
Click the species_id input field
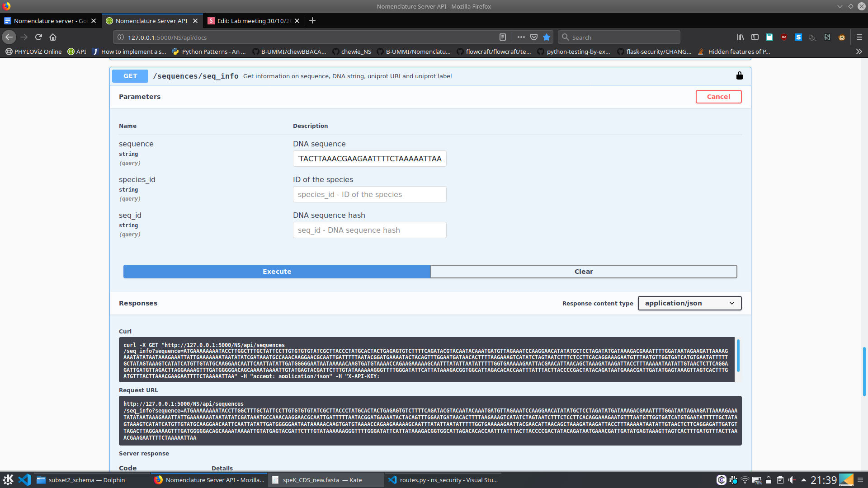coord(369,194)
